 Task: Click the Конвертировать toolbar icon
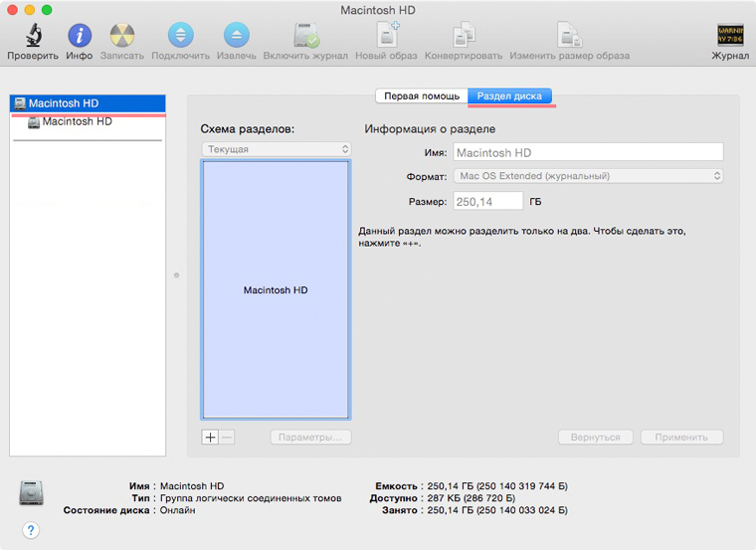(x=464, y=35)
